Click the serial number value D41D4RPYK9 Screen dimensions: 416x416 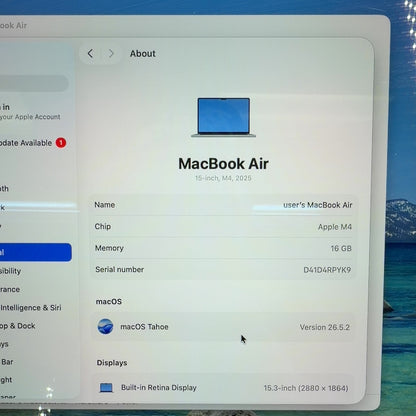point(327,270)
